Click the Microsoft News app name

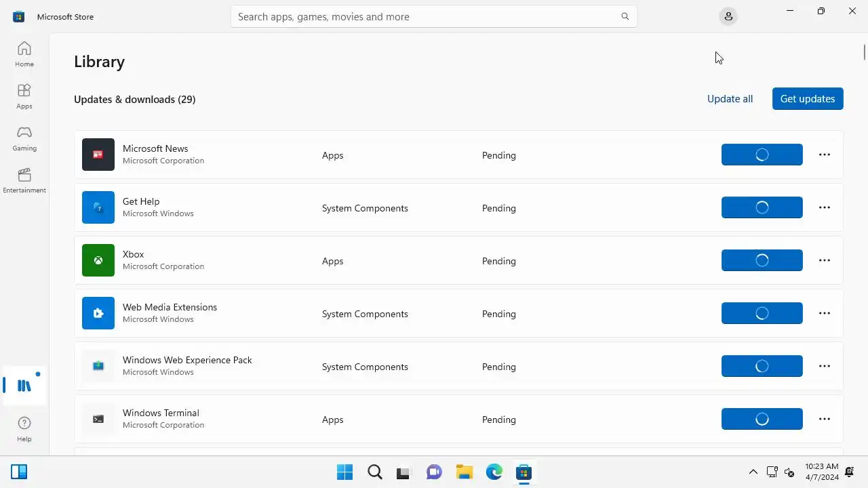coord(155,148)
